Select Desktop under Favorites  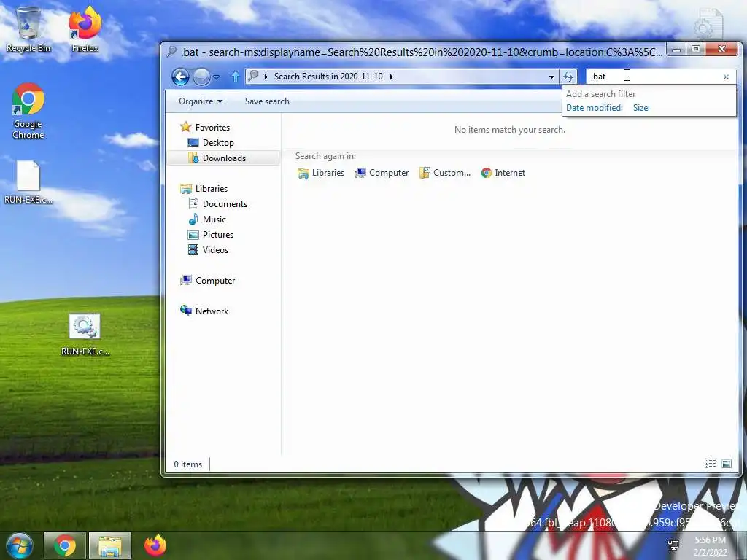click(218, 142)
